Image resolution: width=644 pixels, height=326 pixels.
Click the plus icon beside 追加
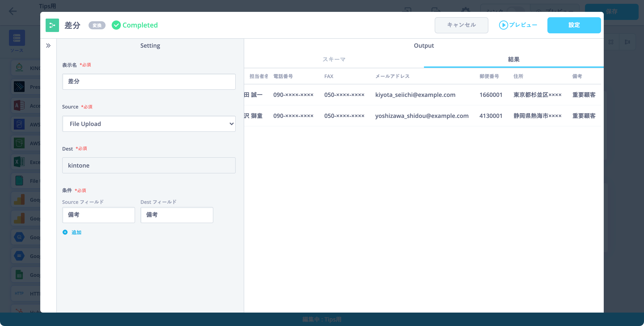[65, 232]
